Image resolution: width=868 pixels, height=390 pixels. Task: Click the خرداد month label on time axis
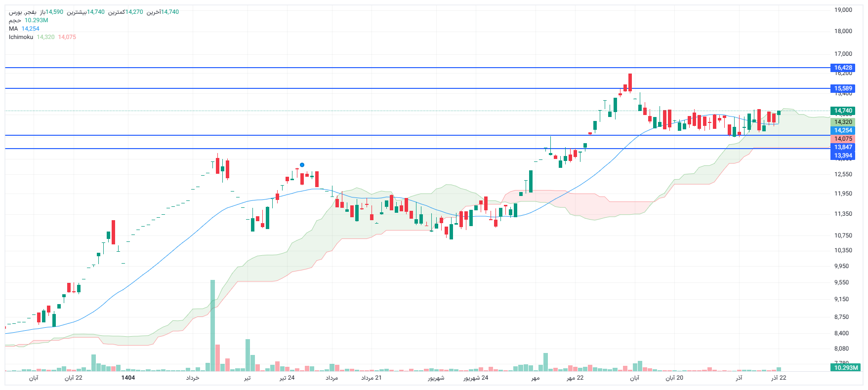[x=192, y=378]
